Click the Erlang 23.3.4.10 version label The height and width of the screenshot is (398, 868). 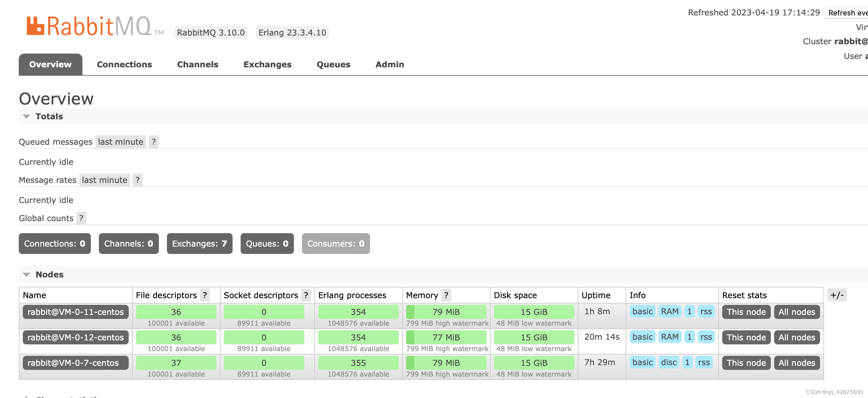[292, 32]
